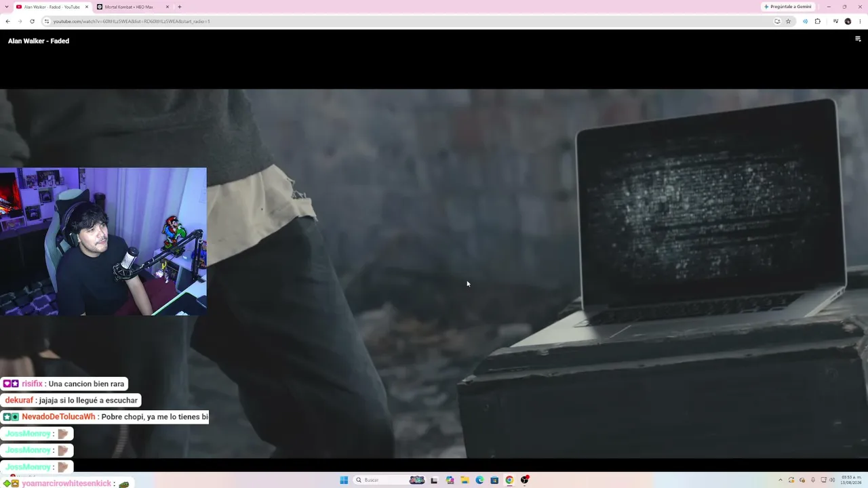Open a new browser tab
Image resolution: width=868 pixels, height=488 pixels.
[179, 7]
